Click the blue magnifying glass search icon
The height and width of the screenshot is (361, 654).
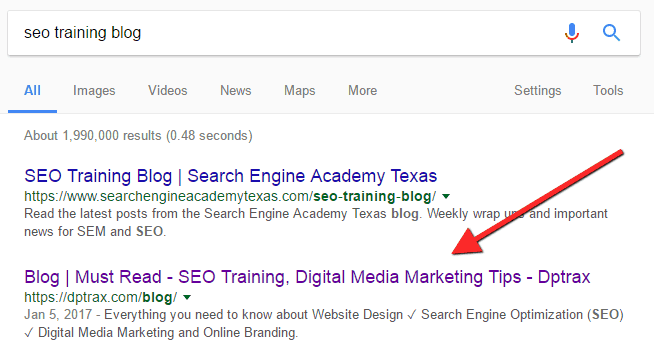(611, 33)
